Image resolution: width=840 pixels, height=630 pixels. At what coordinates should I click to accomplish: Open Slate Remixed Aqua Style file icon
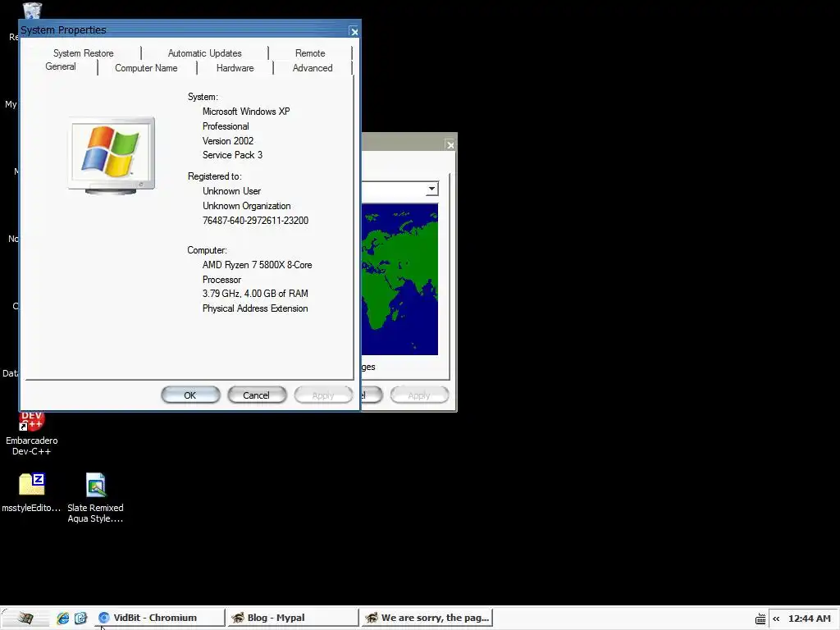pyautogui.click(x=95, y=498)
